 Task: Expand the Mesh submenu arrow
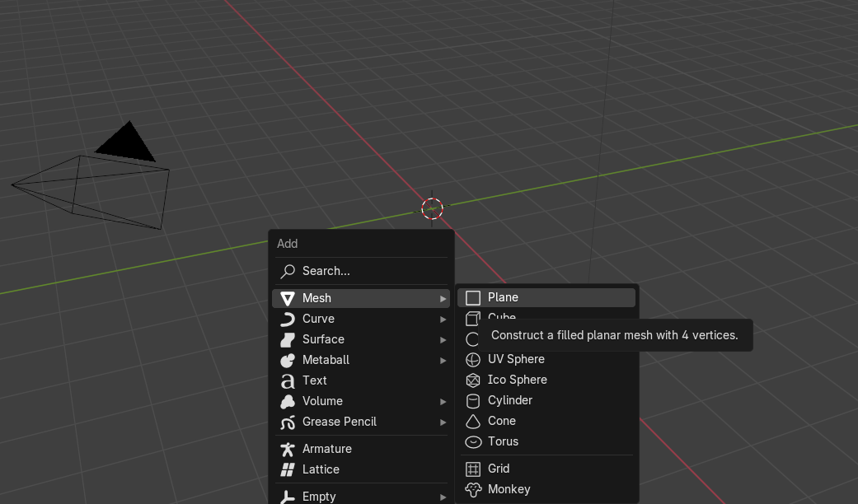tap(443, 299)
